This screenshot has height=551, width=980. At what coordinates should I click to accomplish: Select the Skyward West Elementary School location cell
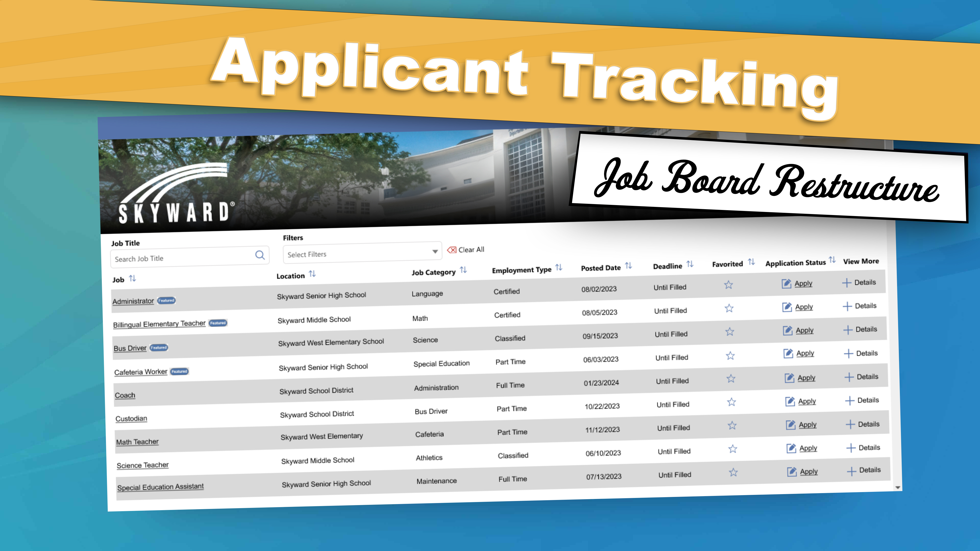331,342
